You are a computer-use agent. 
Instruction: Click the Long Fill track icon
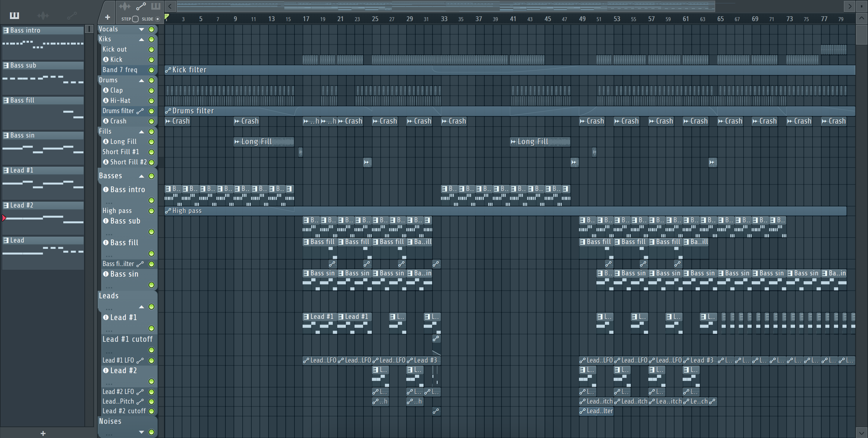coord(106,141)
